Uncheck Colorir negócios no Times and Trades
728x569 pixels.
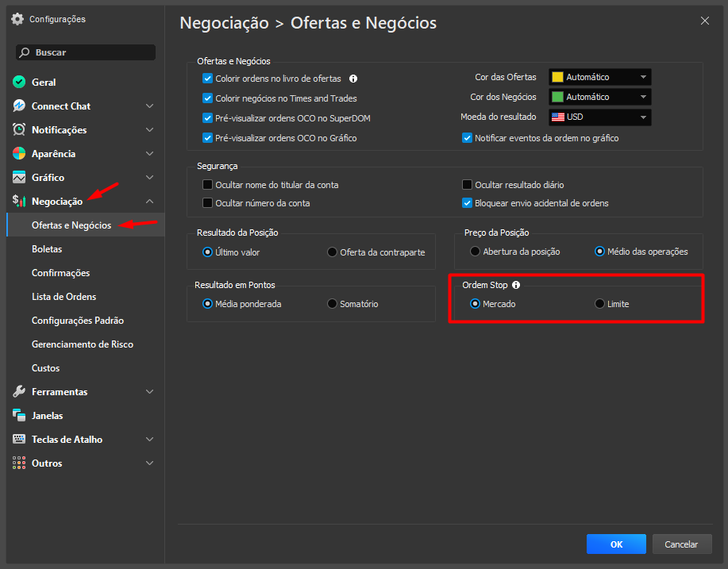pos(208,98)
